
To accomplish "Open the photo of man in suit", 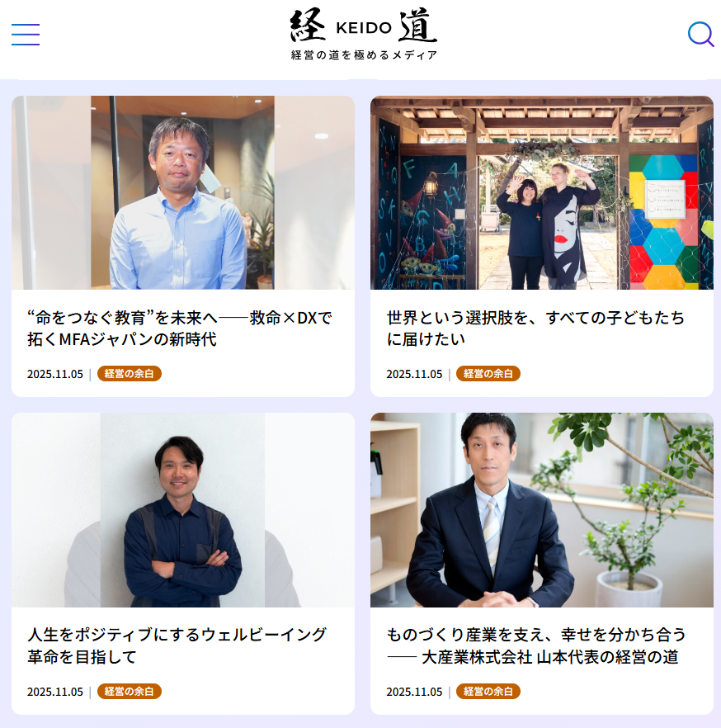I will point(541,510).
